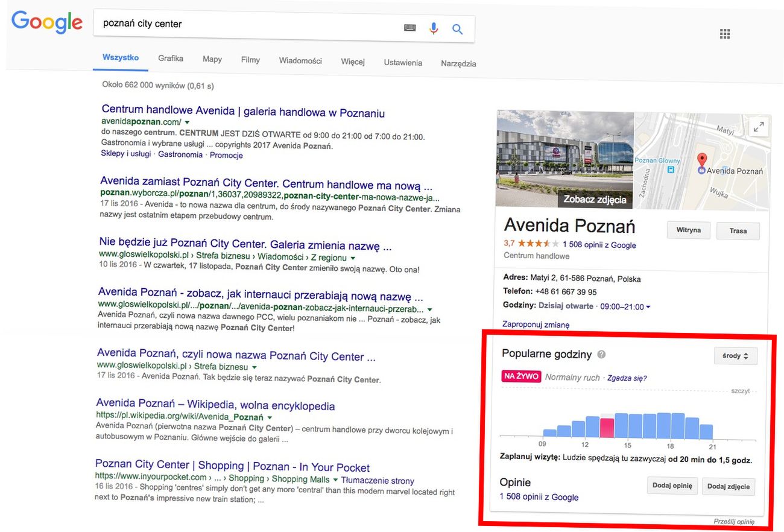Open help icon next to Popularne godziny
Image resolution: width=784 pixels, height=532 pixels.
coord(601,355)
